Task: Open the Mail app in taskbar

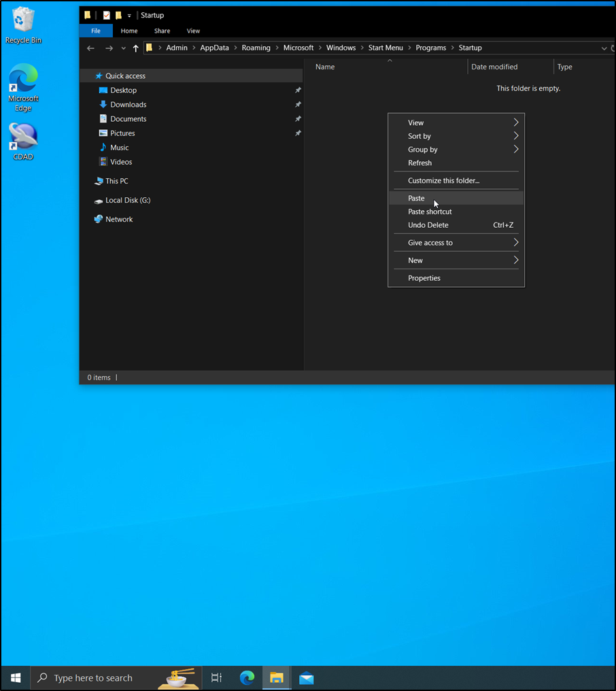Action: click(x=306, y=677)
